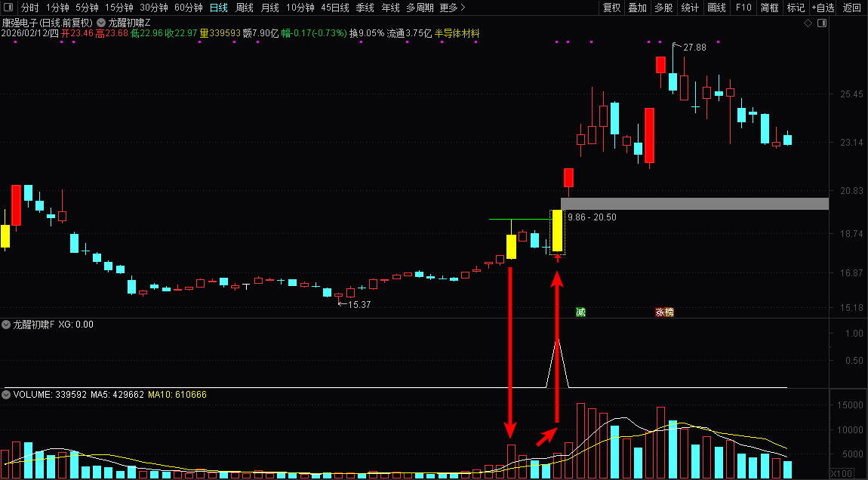
Task: Click the 额7.90亿 turnover readout
Action: pyautogui.click(x=260, y=33)
